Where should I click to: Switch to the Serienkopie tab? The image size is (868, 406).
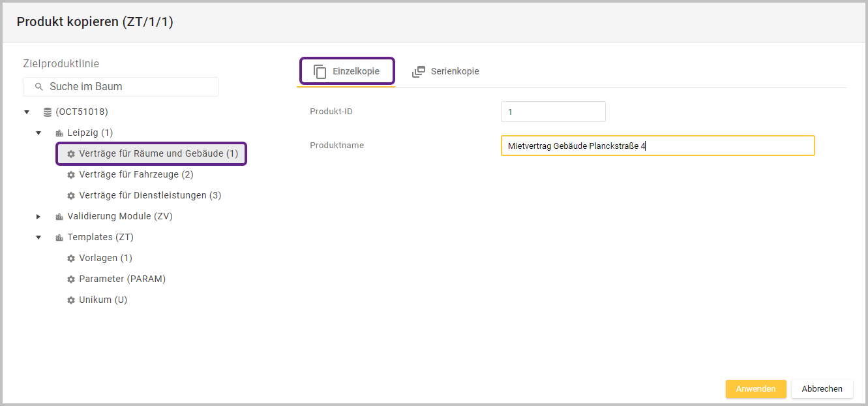(446, 72)
